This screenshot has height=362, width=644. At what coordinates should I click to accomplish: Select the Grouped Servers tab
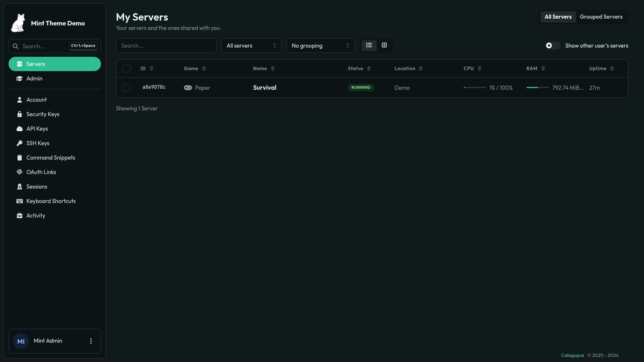click(x=601, y=17)
